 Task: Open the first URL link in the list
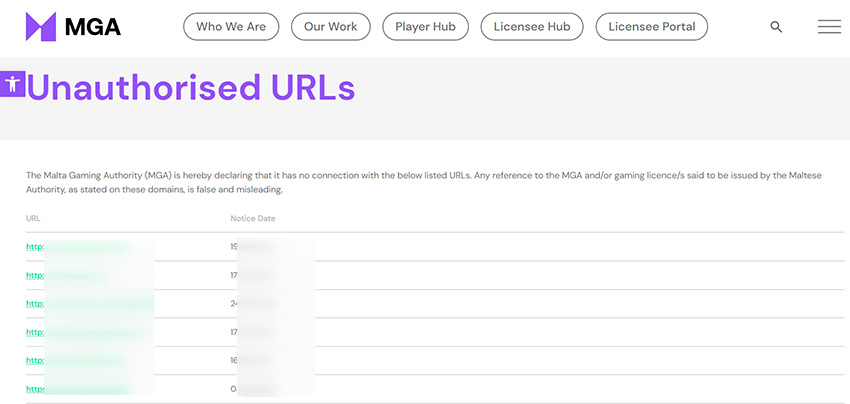click(78, 247)
